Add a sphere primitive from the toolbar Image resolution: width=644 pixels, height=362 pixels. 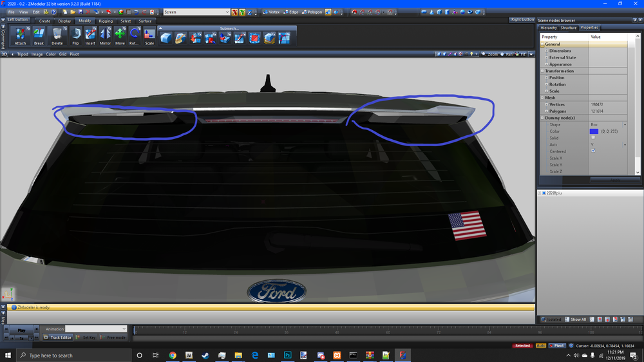tap(462, 12)
